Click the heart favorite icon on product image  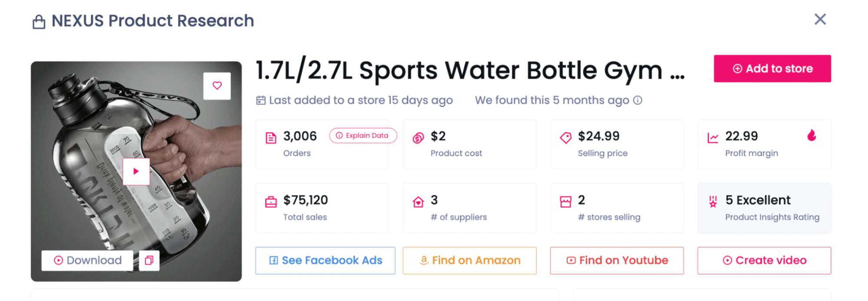[x=217, y=85]
